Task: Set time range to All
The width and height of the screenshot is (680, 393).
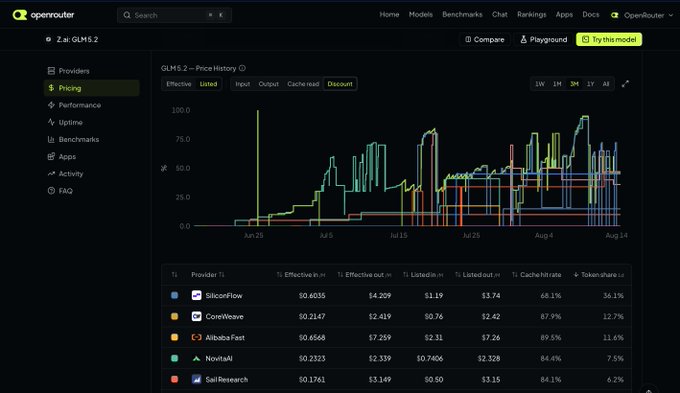Action: click(606, 84)
